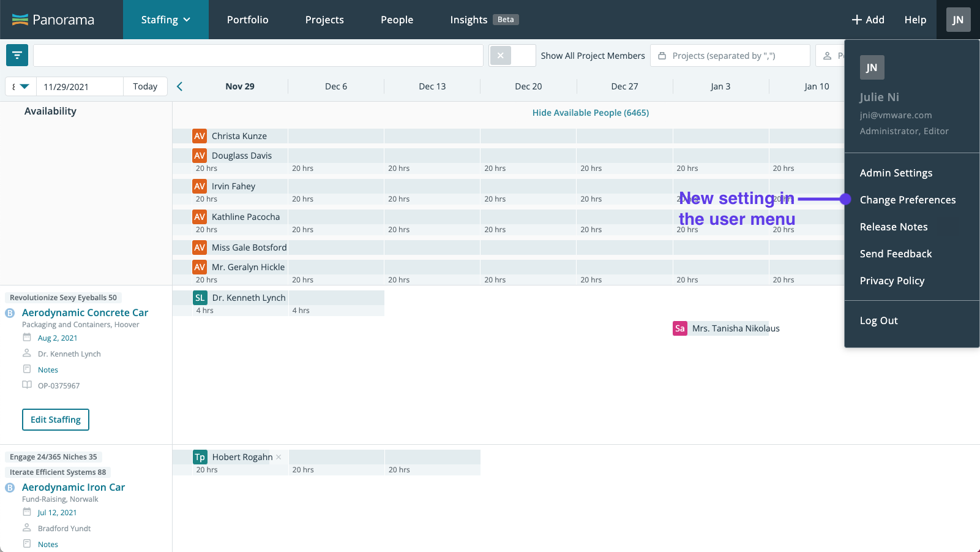Open the Help menu
The image size is (980, 552).
point(915,20)
